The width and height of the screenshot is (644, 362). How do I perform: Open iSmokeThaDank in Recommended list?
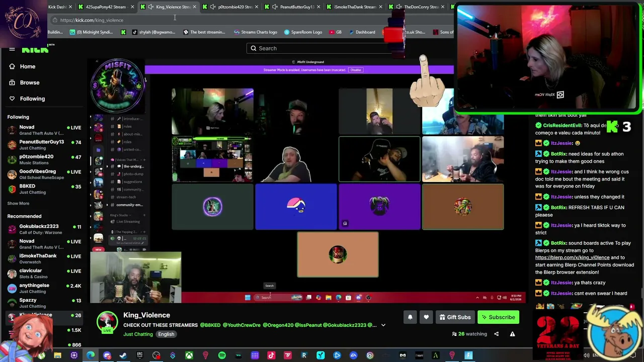[44, 258]
